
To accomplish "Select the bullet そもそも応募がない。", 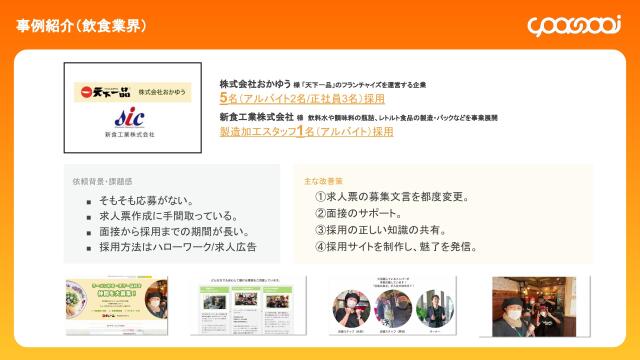I will 146,200.
